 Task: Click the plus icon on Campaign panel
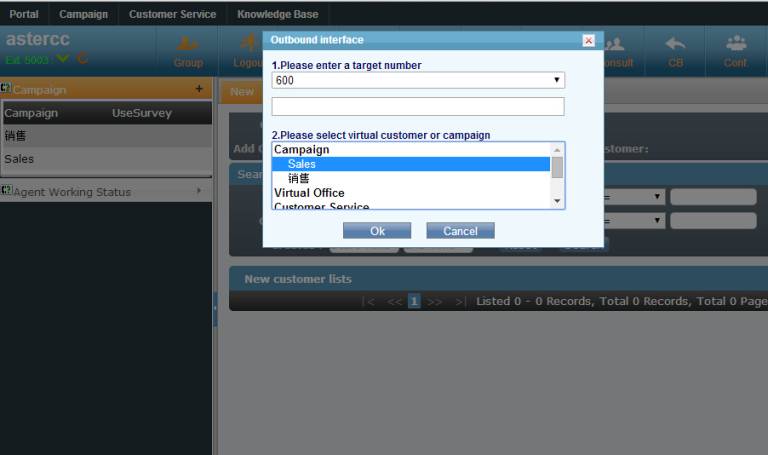[x=199, y=89]
